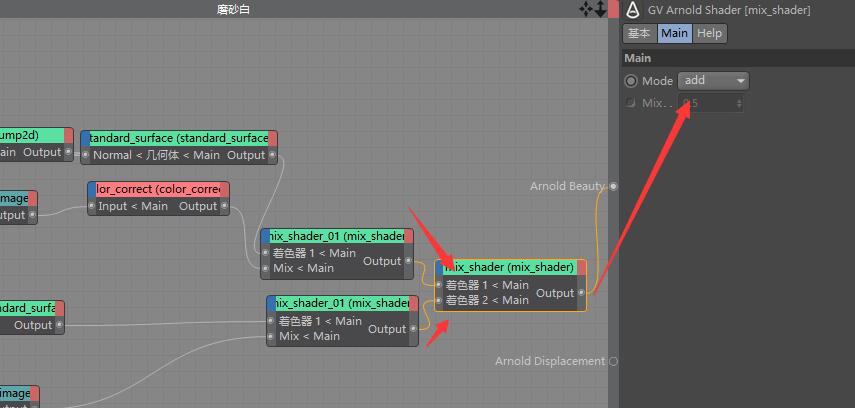
Task: Click 着色器 2 port on selected mix_shader
Action: click(439, 300)
